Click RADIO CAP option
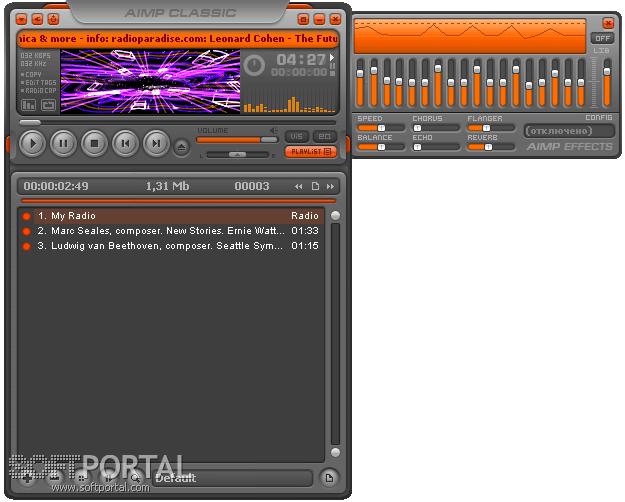The image size is (625, 502). (40, 91)
